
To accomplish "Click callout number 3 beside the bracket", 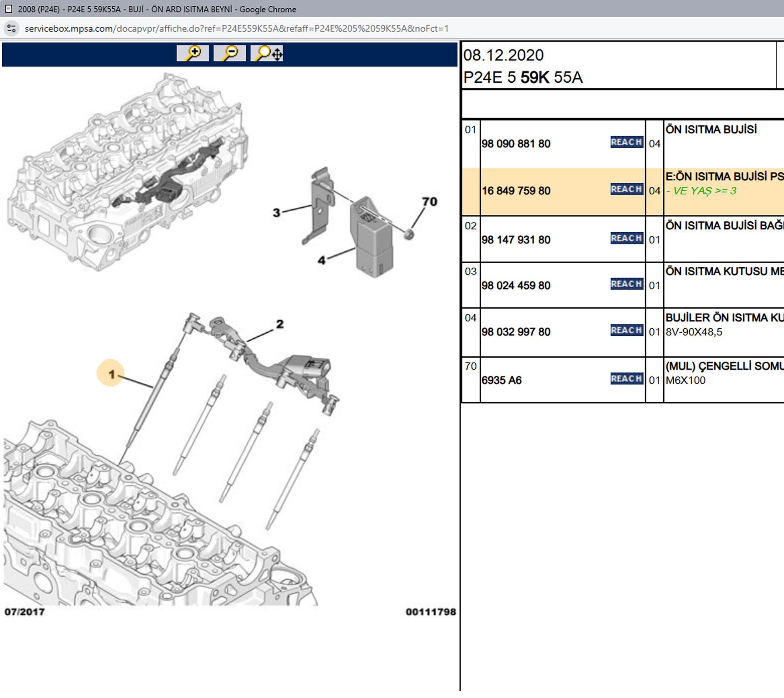I will point(276,212).
